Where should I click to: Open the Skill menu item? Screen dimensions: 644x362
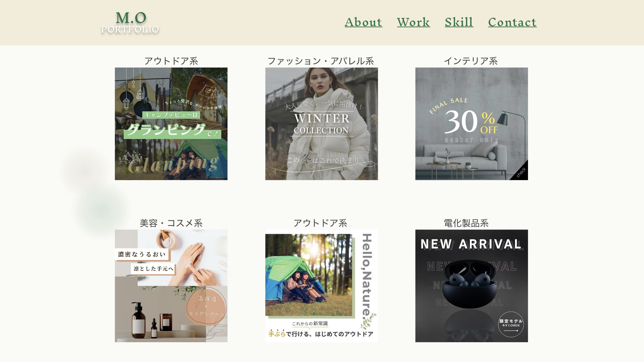click(x=459, y=22)
